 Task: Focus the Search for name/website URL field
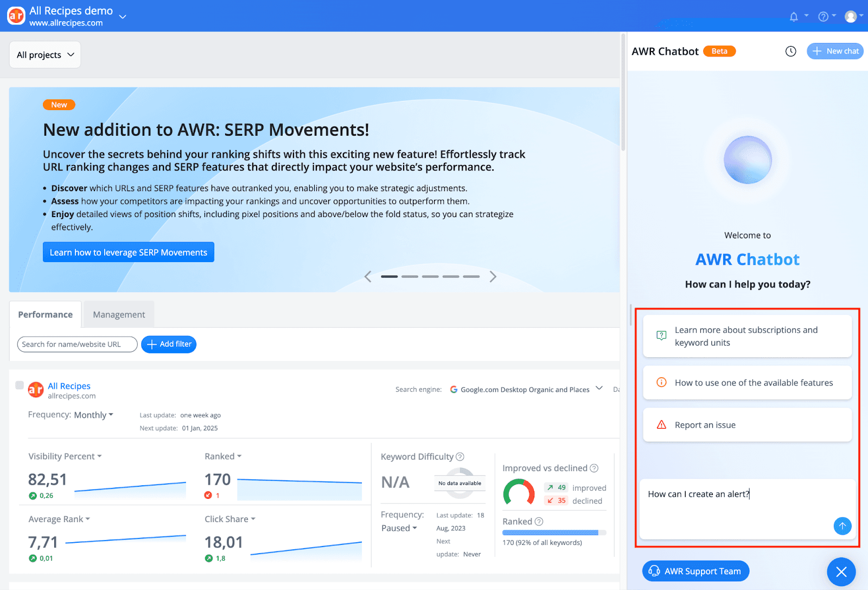77,344
